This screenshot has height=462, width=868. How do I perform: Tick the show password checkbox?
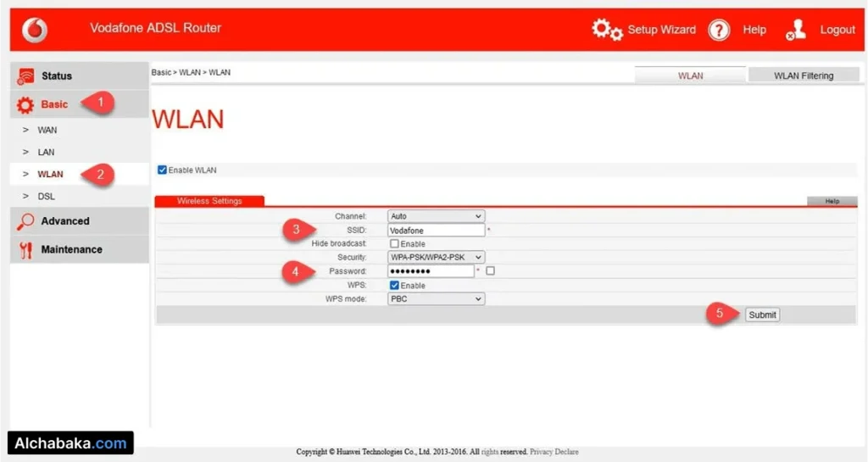tap(490, 270)
